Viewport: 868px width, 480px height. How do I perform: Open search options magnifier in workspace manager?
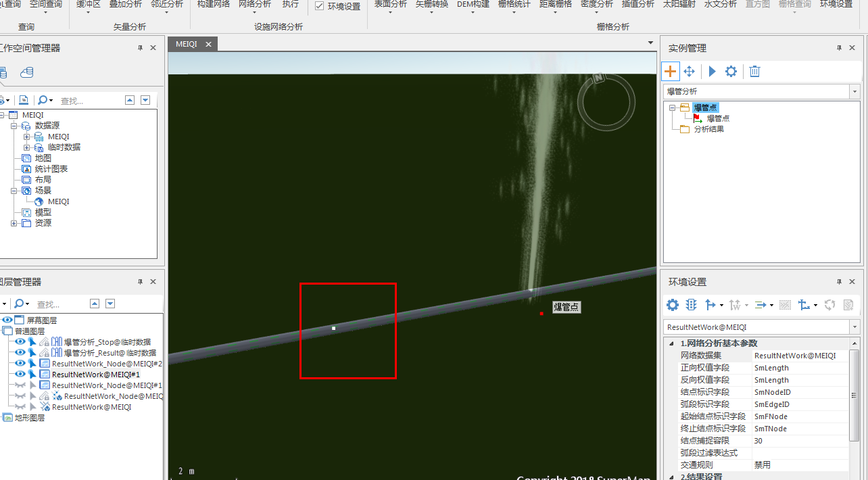pyautogui.click(x=45, y=100)
